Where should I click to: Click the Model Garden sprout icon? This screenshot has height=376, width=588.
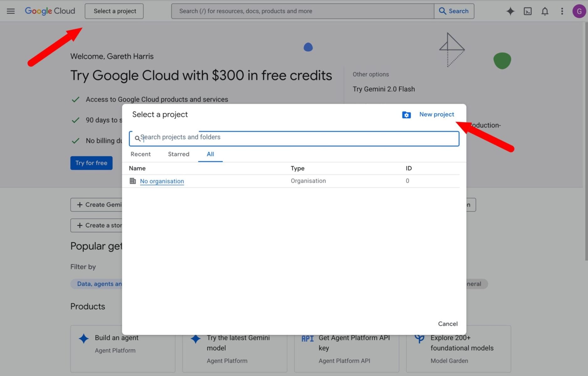click(419, 339)
